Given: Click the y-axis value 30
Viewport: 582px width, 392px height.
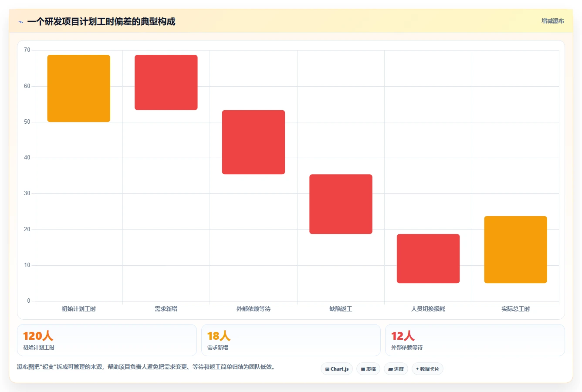Looking at the screenshot, I should click(27, 193).
